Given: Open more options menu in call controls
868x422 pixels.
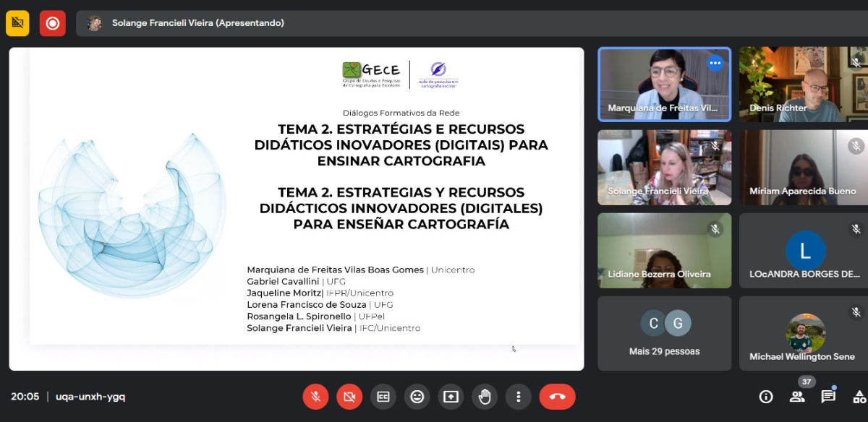Looking at the screenshot, I should point(518,397).
